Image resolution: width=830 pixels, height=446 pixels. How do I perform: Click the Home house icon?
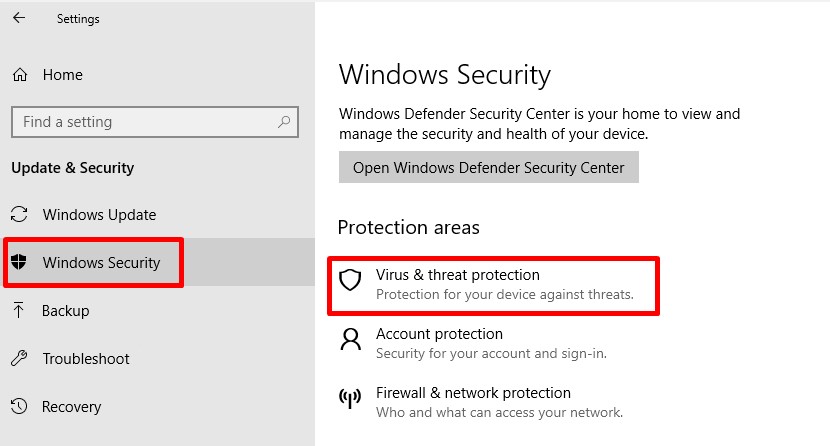(x=20, y=75)
